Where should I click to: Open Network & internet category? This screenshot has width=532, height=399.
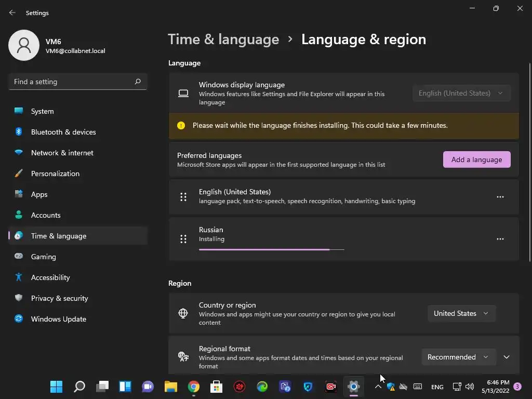78,153
